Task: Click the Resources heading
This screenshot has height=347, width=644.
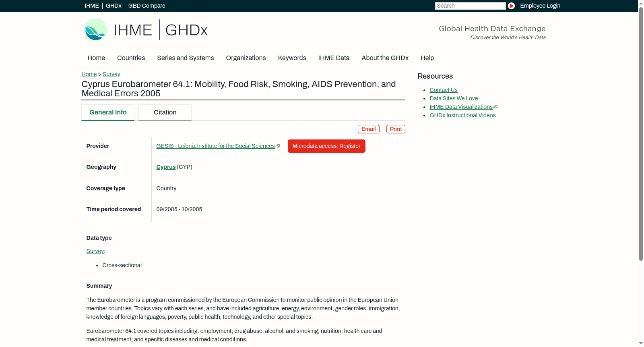Action: pyautogui.click(x=435, y=76)
